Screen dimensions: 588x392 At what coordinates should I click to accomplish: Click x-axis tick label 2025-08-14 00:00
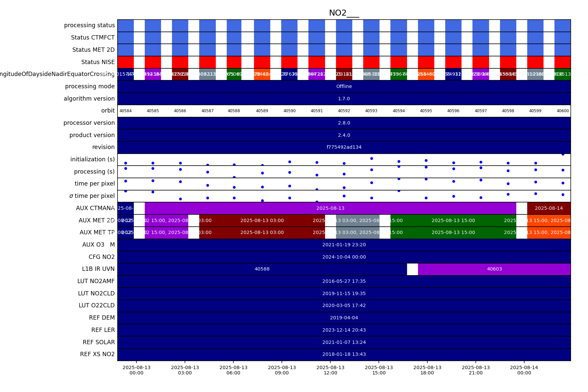[x=524, y=370]
